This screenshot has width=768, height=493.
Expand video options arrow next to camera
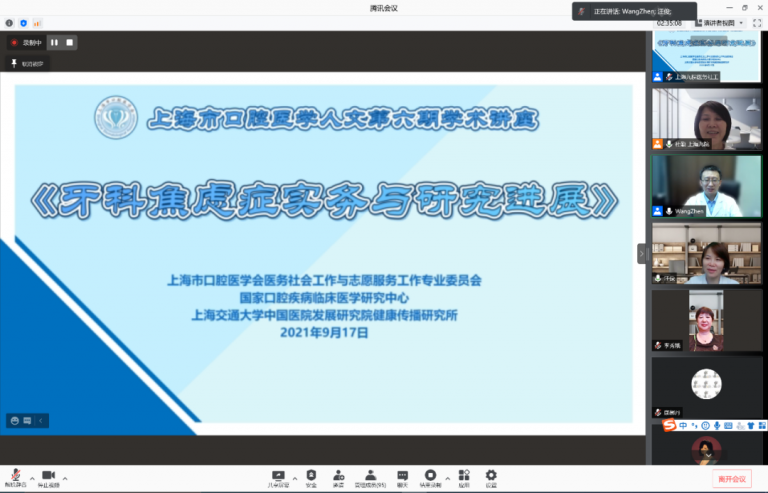pos(64,477)
